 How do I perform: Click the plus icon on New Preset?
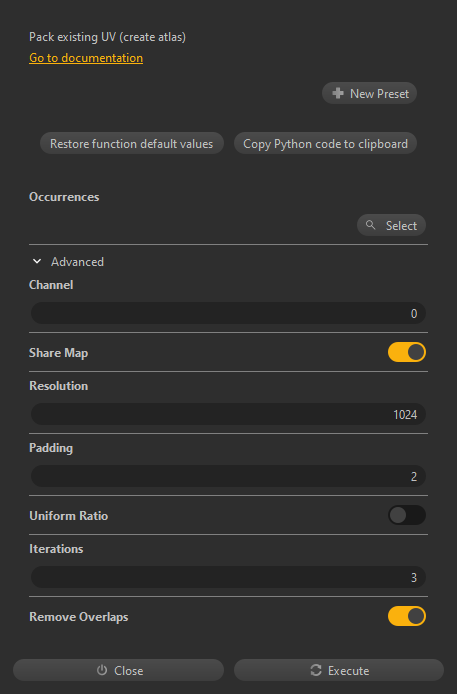[x=338, y=93]
